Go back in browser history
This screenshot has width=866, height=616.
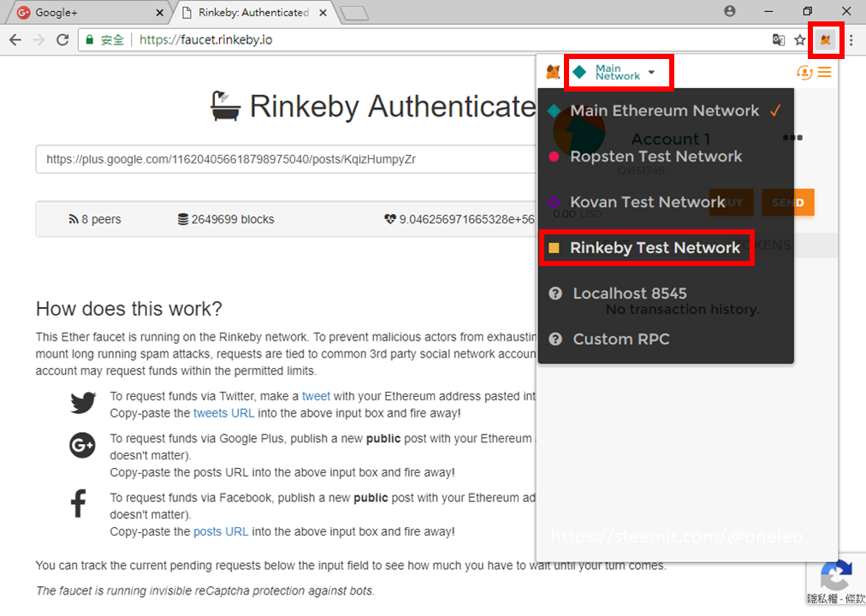point(15,39)
